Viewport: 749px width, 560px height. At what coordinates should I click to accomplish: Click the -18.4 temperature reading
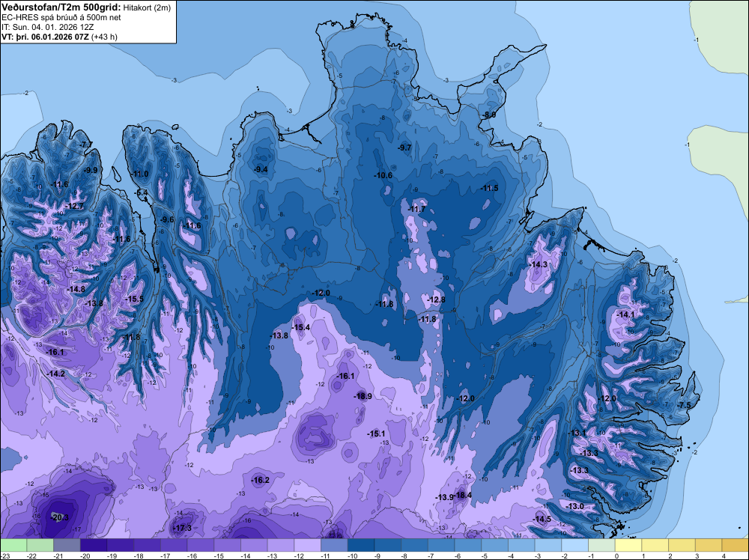[463, 496]
